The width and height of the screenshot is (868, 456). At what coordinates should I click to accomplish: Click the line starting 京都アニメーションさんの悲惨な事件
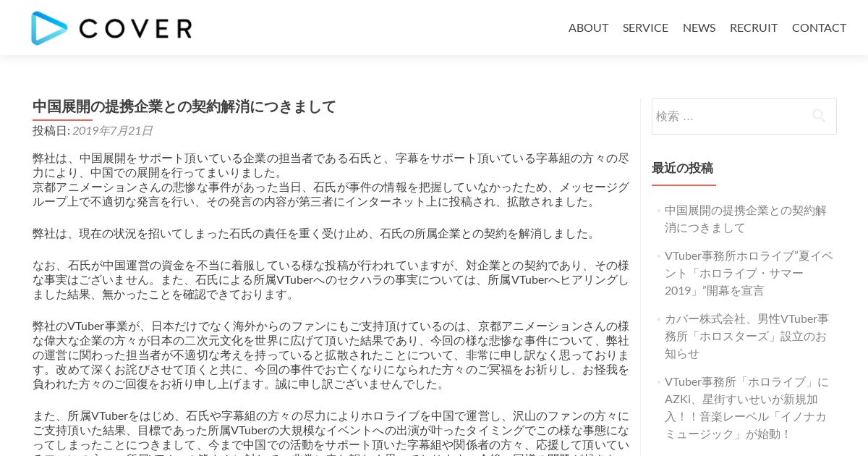click(331, 194)
